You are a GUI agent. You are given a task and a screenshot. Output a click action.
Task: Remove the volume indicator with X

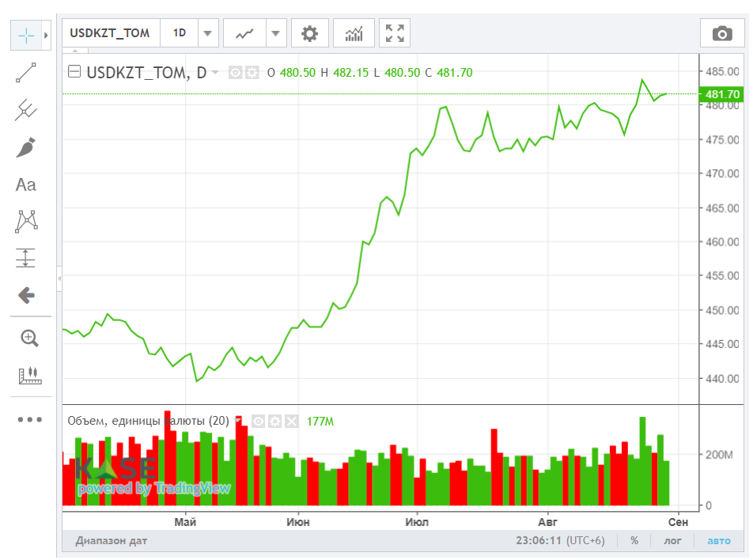click(x=292, y=422)
